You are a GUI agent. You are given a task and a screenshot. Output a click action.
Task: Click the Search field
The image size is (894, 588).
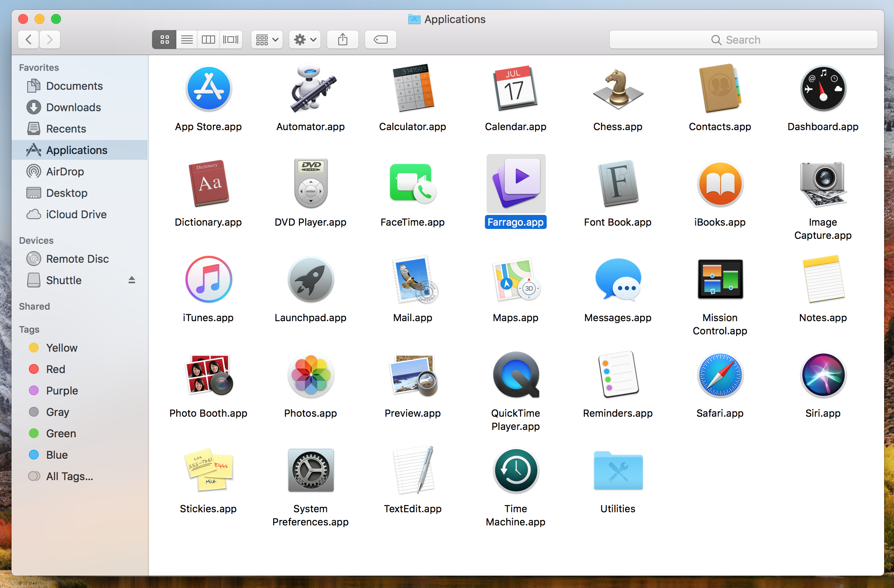click(x=743, y=40)
